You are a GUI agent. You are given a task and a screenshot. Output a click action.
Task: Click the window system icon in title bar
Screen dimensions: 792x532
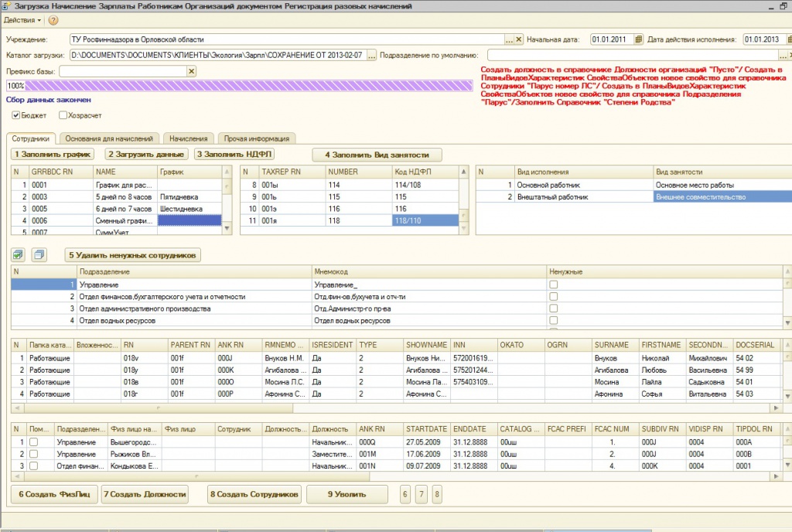(5, 6)
